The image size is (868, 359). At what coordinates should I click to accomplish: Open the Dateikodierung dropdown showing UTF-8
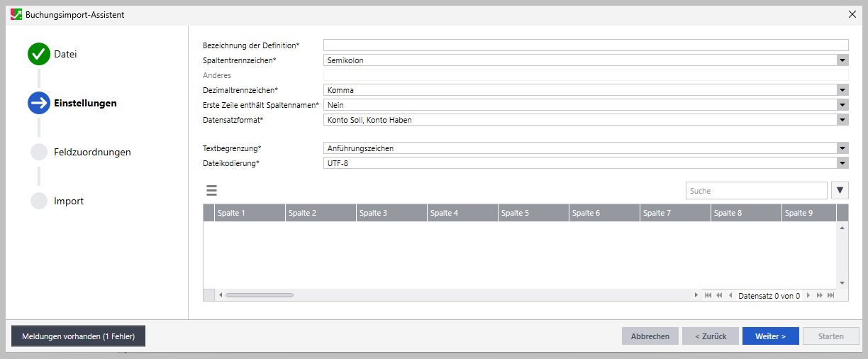tap(842, 163)
